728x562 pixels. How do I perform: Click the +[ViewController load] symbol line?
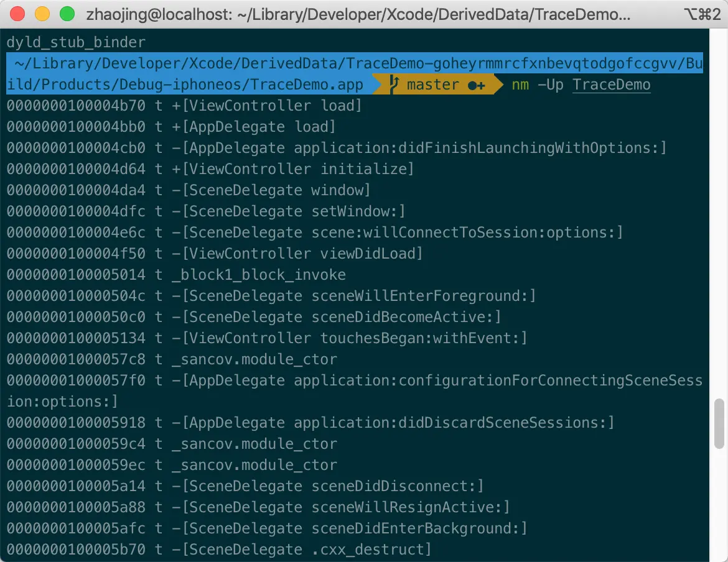pos(184,106)
